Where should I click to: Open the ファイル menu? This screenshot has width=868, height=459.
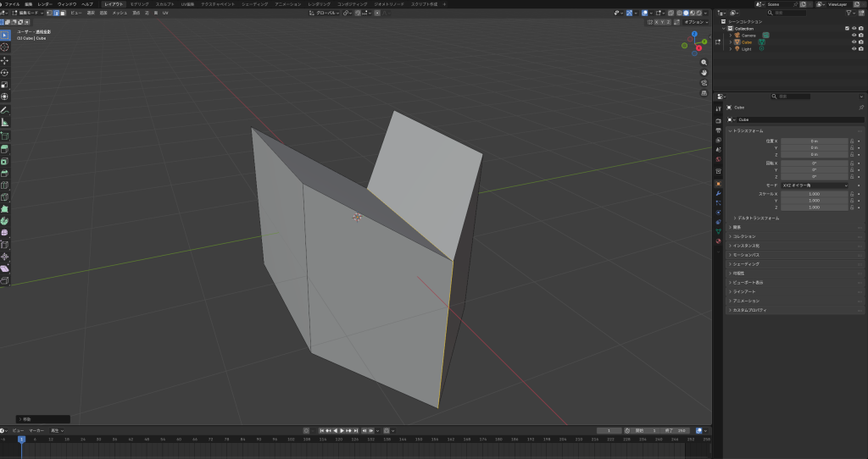[13, 4]
